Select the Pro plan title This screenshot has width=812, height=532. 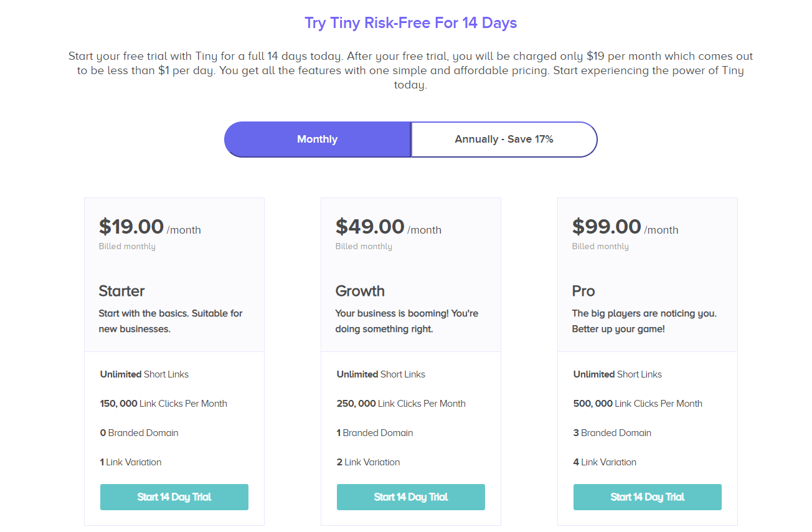583,291
